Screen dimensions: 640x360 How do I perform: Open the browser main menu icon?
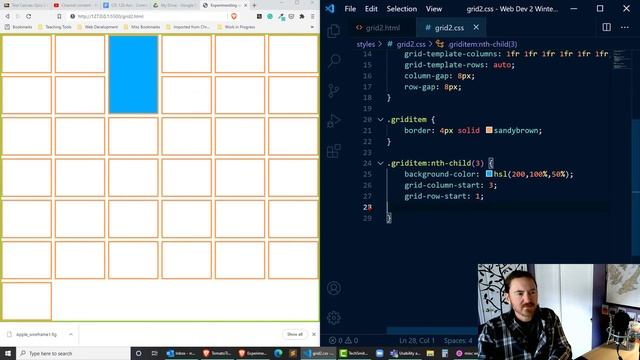313,16
